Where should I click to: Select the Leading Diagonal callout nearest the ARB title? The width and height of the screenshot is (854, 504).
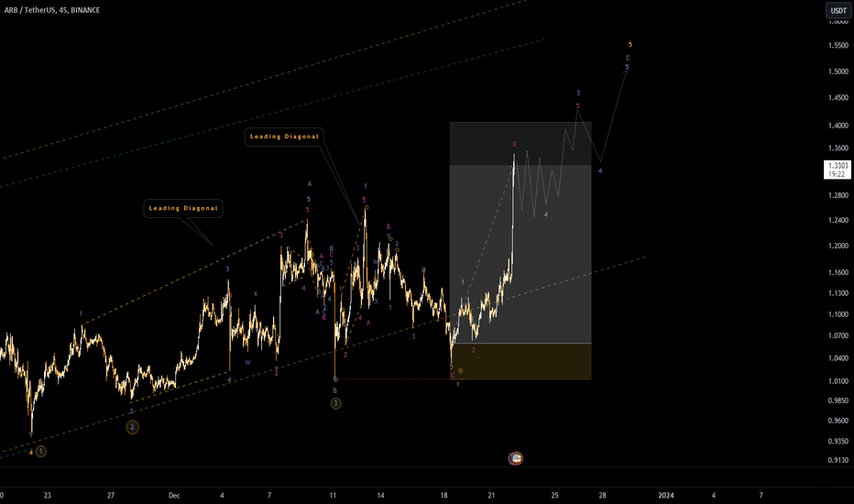[x=183, y=208]
